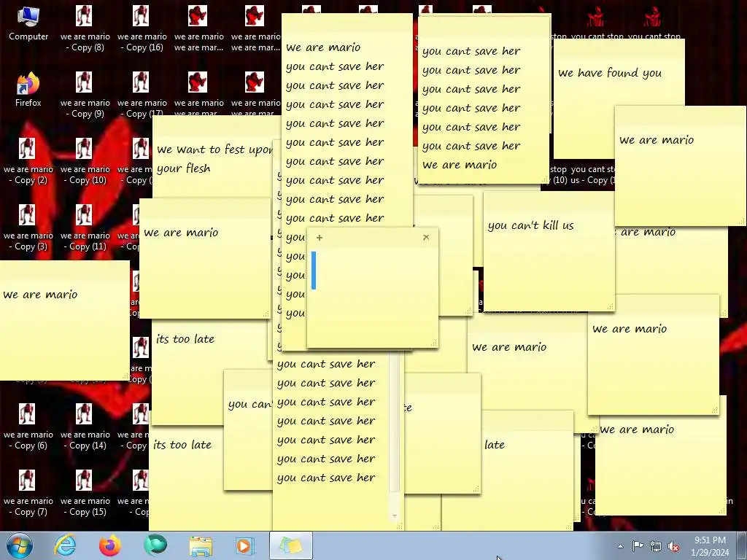Viewport: 747px width, 560px height.
Task: Add a new sticky note with plus icon
Action: tap(320, 237)
